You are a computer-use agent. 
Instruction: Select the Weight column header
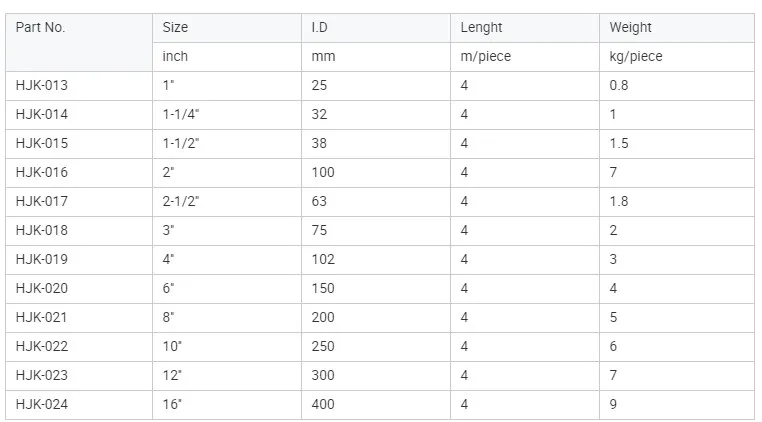coord(630,28)
